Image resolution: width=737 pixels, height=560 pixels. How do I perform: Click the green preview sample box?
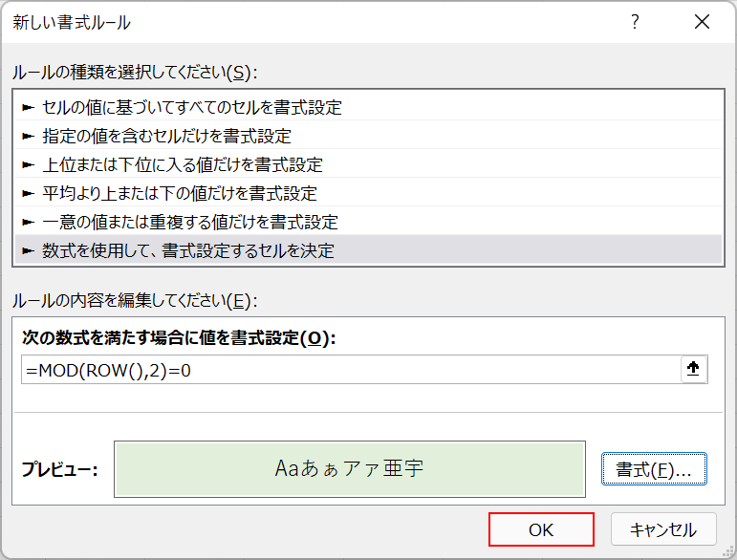349,469
